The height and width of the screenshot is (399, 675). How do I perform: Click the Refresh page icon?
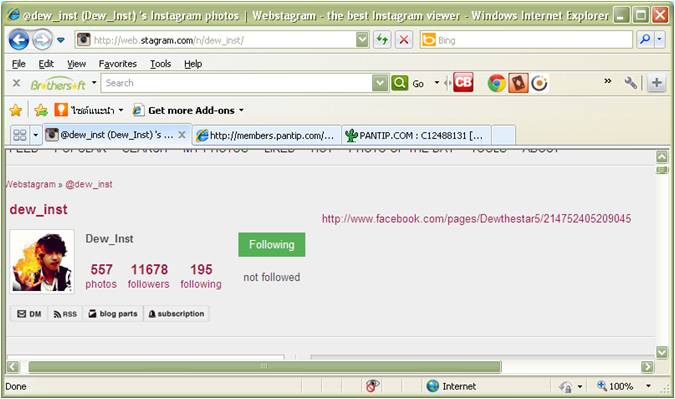tap(382, 40)
